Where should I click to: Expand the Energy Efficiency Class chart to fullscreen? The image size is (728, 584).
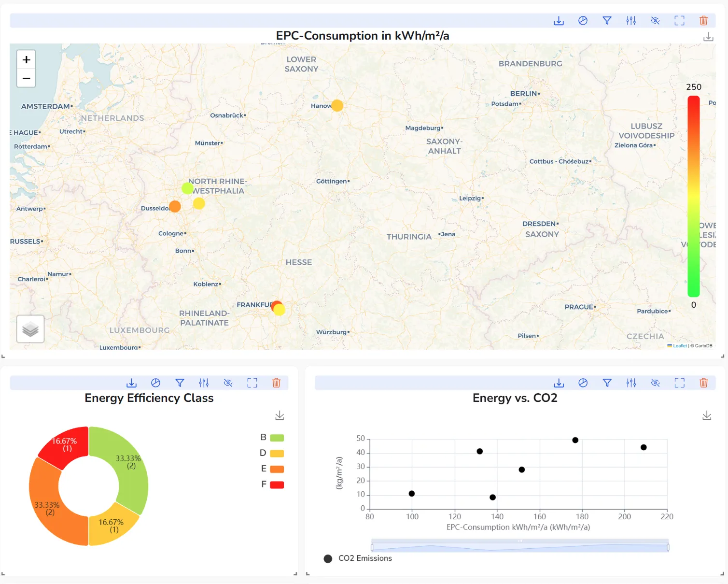coord(252,383)
